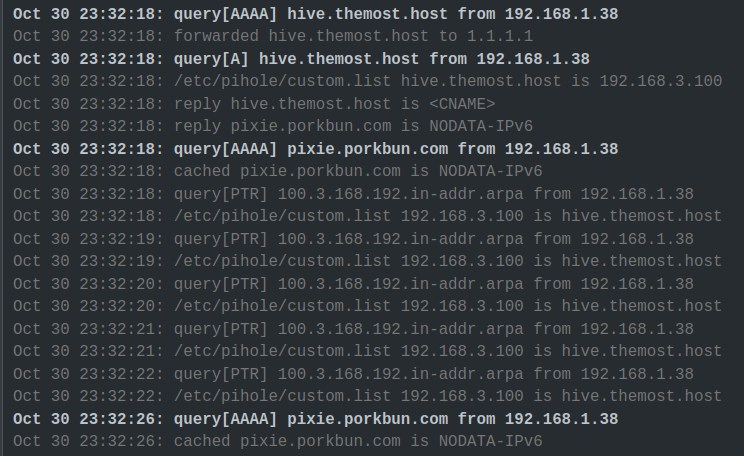Image resolution: width=744 pixels, height=456 pixels.
Task: Select the 23:32:18 'cached pixie.porkbun.com' line
Action: click(278, 172)
